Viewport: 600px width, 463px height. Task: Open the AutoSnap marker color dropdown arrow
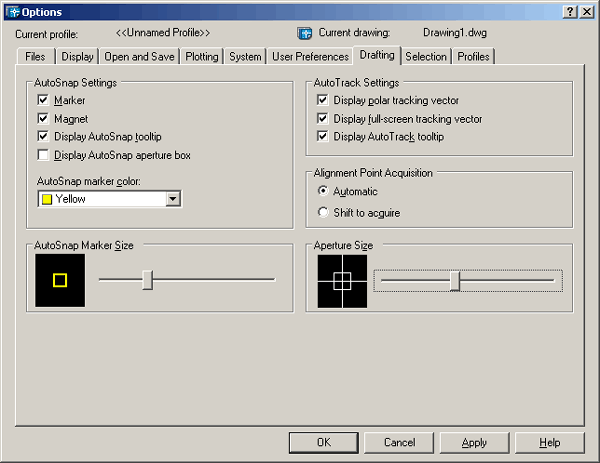tap(173, 199)
